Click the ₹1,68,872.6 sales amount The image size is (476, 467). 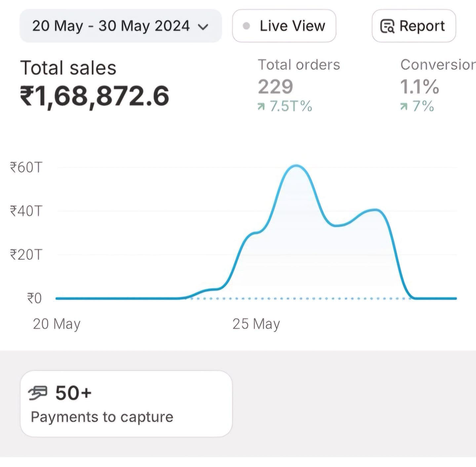click(95, 96)
